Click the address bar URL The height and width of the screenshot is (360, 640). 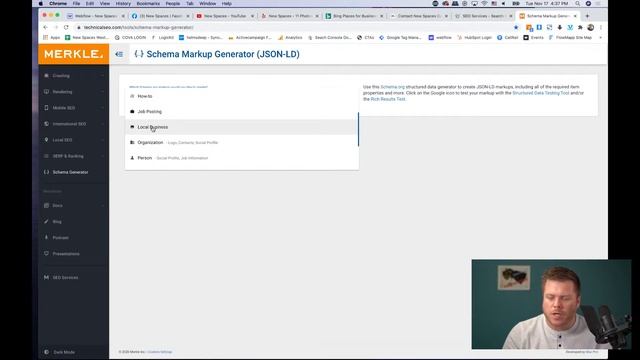[138, 27]
